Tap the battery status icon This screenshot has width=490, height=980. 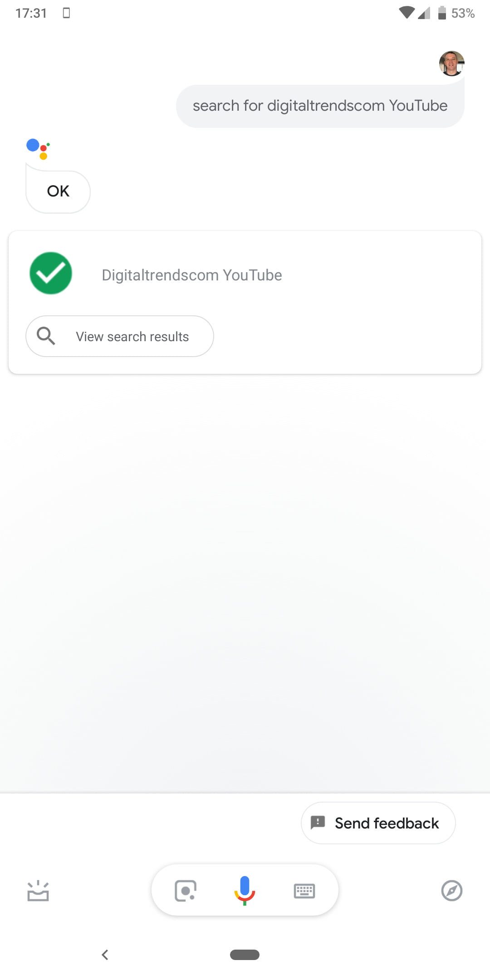(x=442, y=13)
